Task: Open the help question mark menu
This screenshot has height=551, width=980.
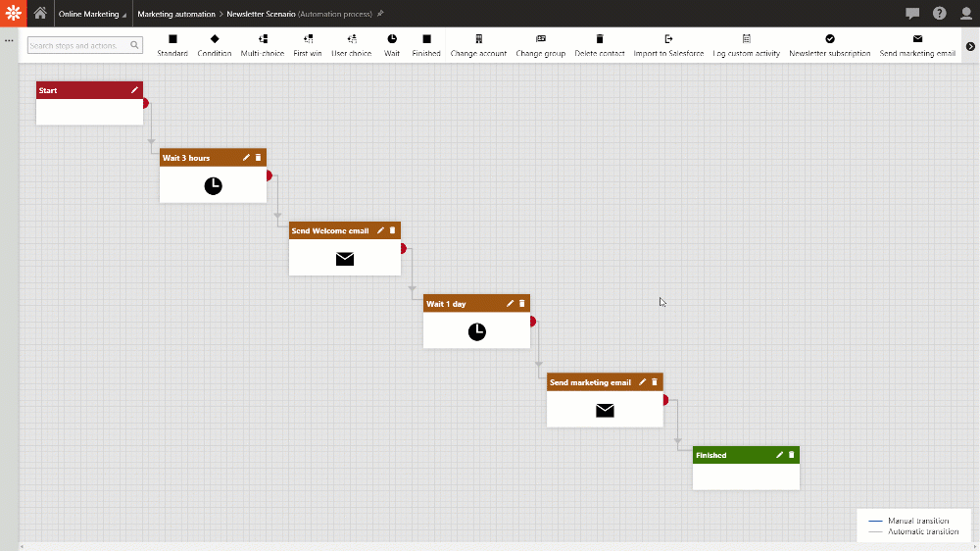Action: 939,14
